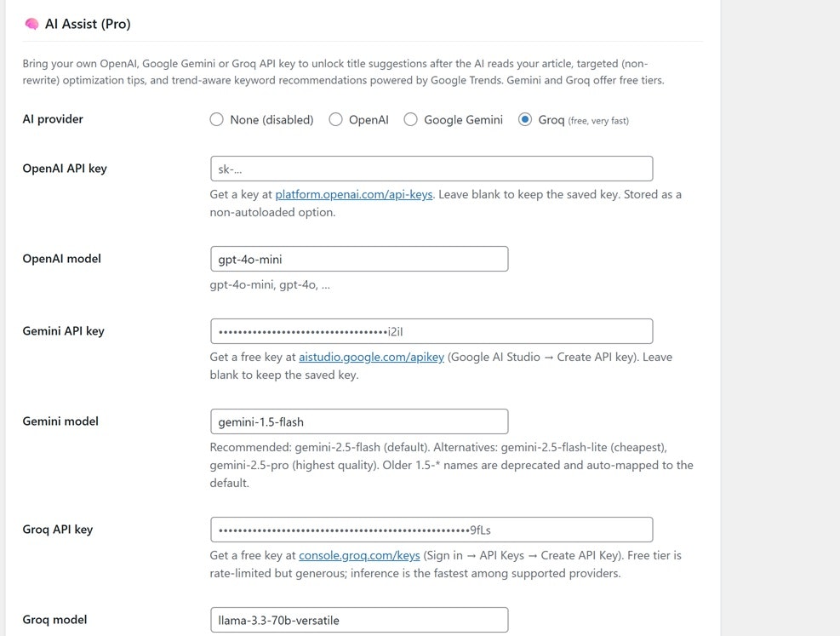Click into the Gemini API key field
The width and height of the screenshot is (840, 636).
click(x=431, y=331)
